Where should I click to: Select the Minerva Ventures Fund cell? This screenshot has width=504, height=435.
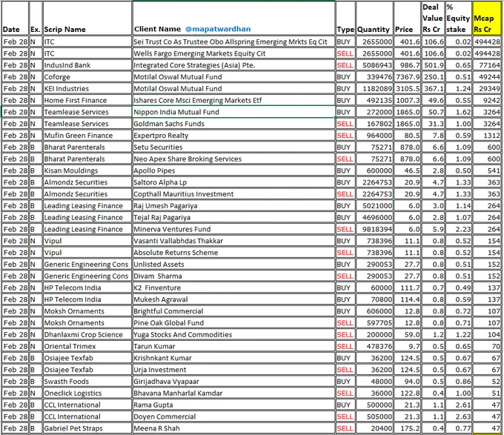tap(233, 230)
